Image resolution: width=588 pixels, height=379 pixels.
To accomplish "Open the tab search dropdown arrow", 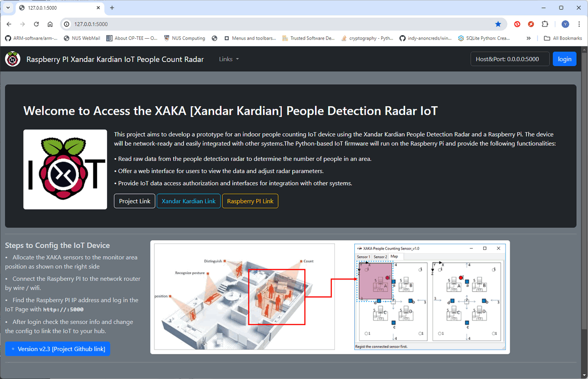I will tap(8, 8).
